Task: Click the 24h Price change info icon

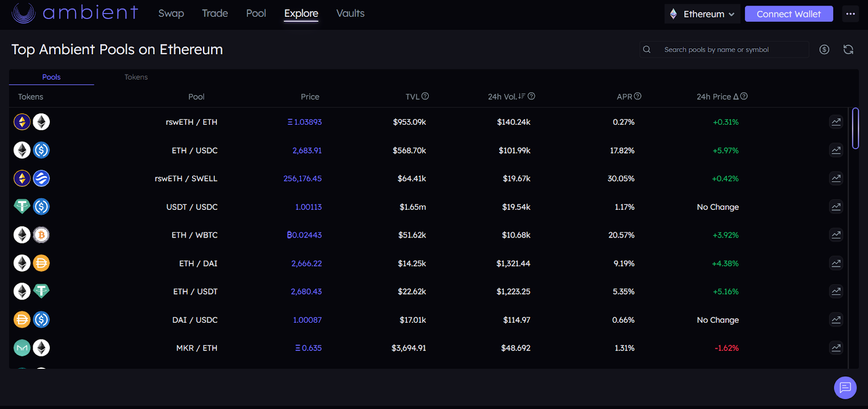Action: pyautogui.click(x=744, y=96)
